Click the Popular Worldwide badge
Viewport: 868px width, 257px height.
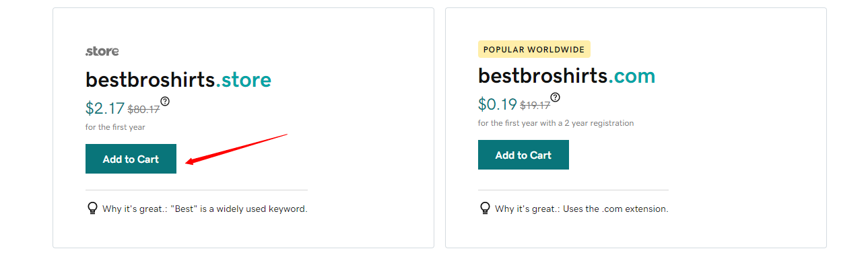[x=534, y=49]
